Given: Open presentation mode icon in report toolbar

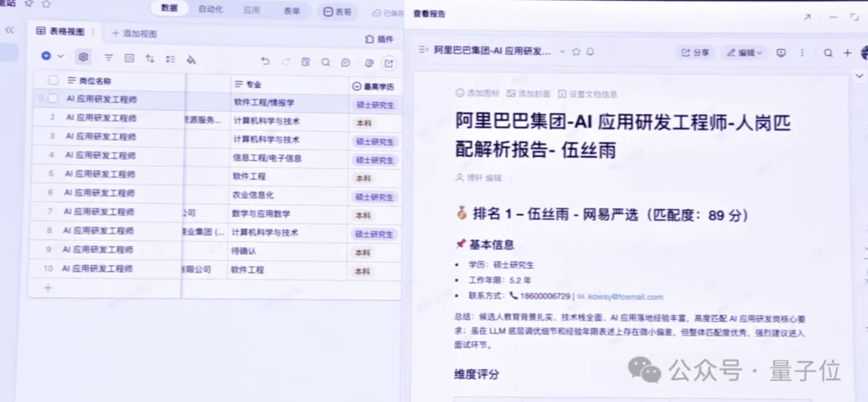Looking at the screenshot, I should tap(781, 53).
